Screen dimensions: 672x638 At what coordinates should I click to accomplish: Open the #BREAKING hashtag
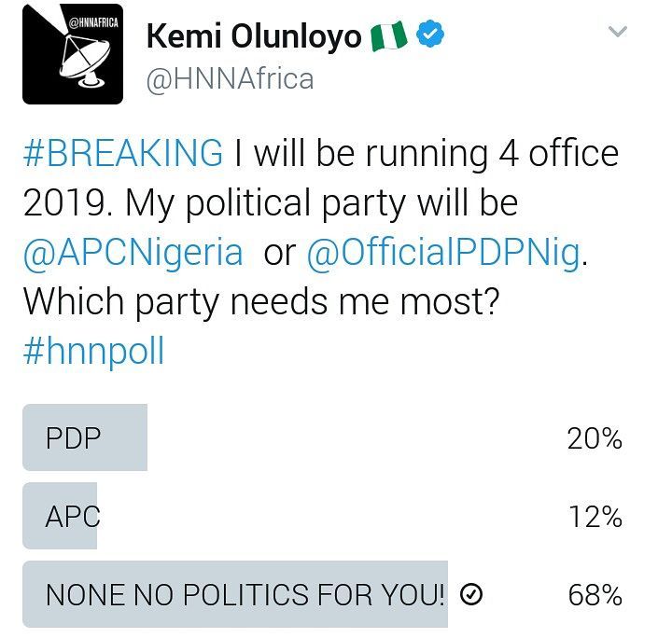coord(123,153)
